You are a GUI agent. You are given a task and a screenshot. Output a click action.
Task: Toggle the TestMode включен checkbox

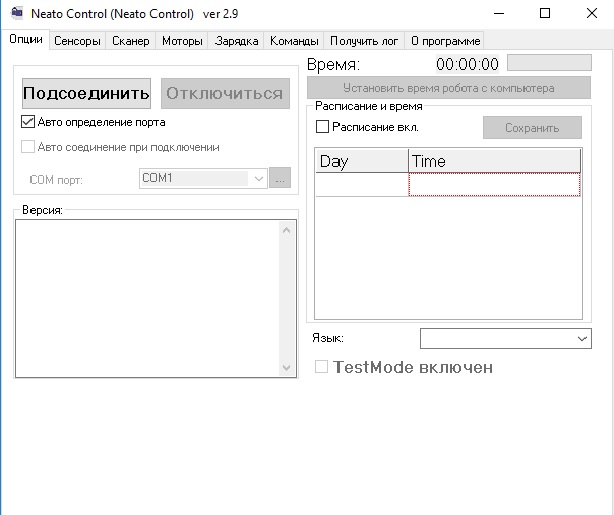pos(321,367)
